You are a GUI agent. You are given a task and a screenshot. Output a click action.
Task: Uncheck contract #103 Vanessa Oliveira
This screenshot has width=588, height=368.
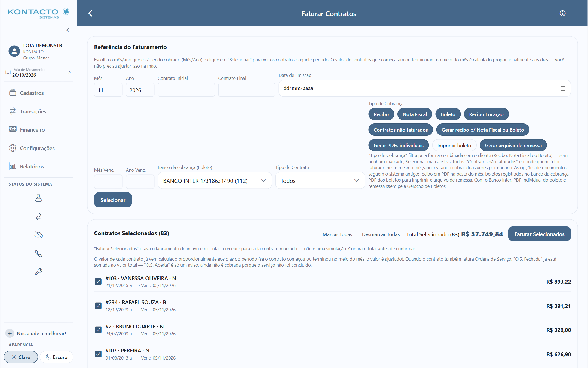[x=98, y=281]
